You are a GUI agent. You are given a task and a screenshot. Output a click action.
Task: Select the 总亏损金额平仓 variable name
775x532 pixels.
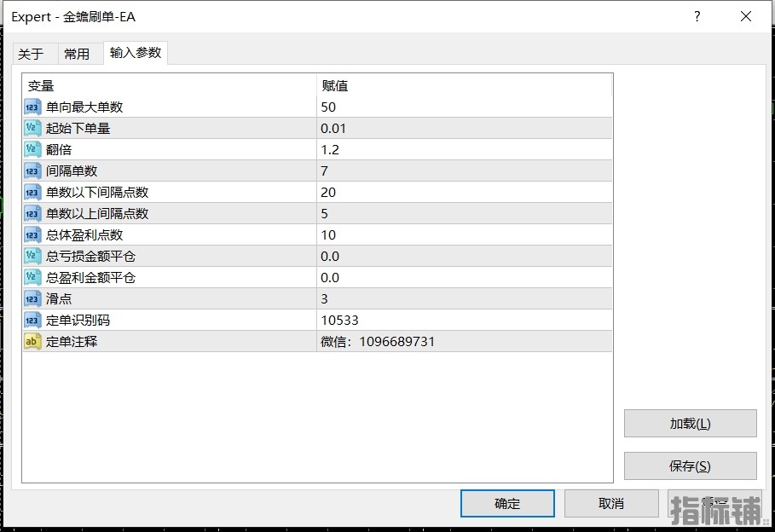(x=91, y=256)
